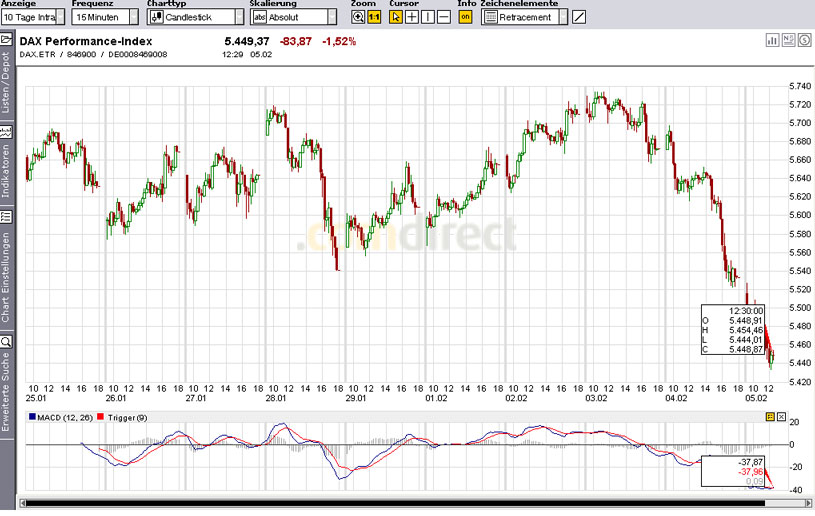
Task: Select the vertical line cursor
Action: pos(427,17)
